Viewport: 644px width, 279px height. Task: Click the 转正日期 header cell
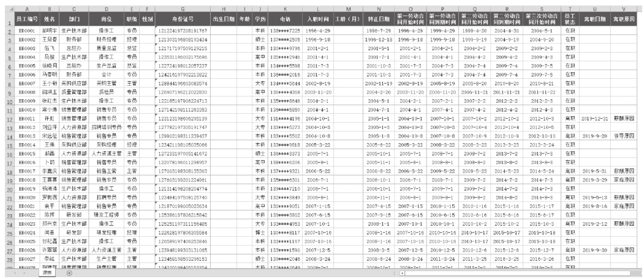coord(379,20)
